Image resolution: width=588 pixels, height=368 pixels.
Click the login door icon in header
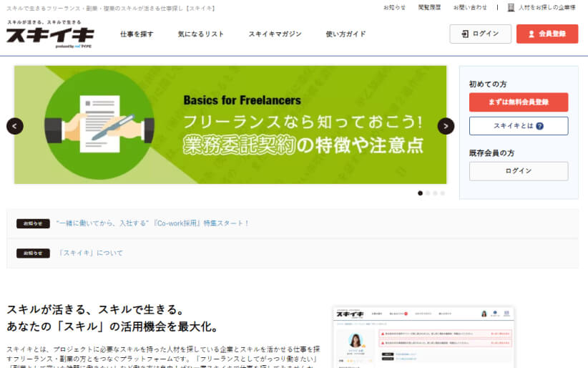click(x=465, y=34)
